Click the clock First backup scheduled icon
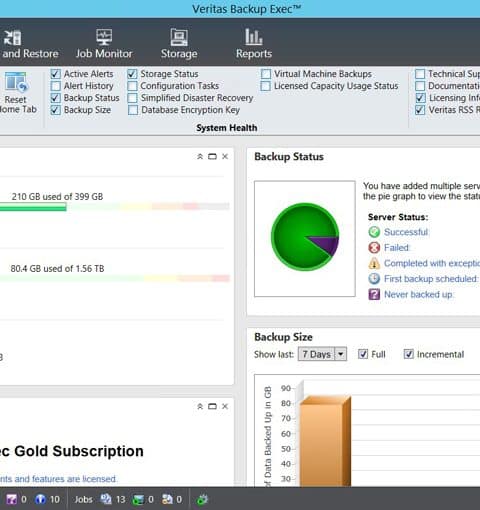The image size is (480, 510). pyautogui.click(x=374, y=278)
